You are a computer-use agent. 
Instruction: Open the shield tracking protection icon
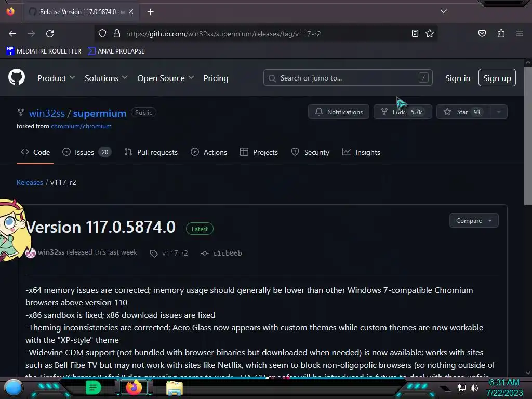click(102, 34)
